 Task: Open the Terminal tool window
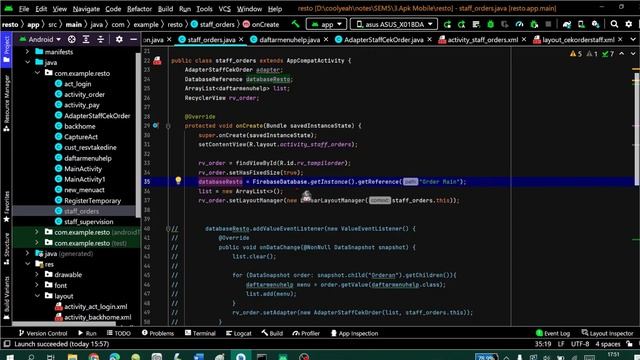(200, 333)
